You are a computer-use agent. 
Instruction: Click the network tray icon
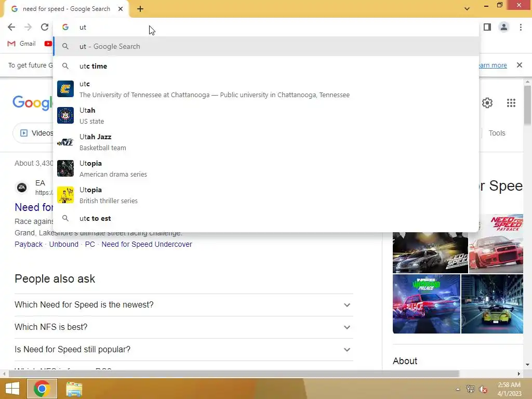click(470, 389)
